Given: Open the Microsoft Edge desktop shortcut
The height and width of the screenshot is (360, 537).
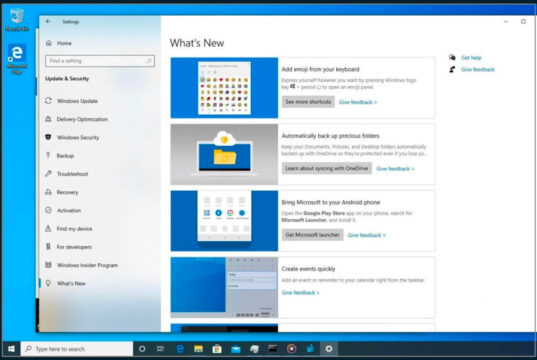Looking at the screenshot, I should (17, 59).
